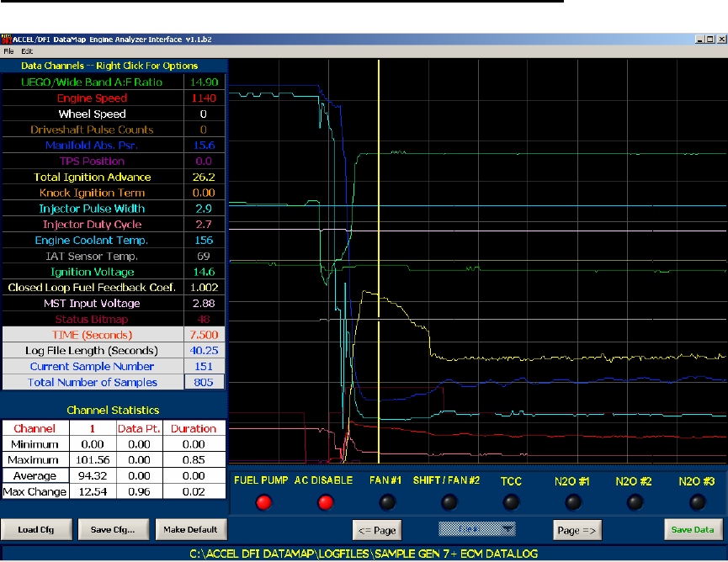Screen dimensions: 728x562
Task: Click the 151 current sample value
Action: [205, 366]
